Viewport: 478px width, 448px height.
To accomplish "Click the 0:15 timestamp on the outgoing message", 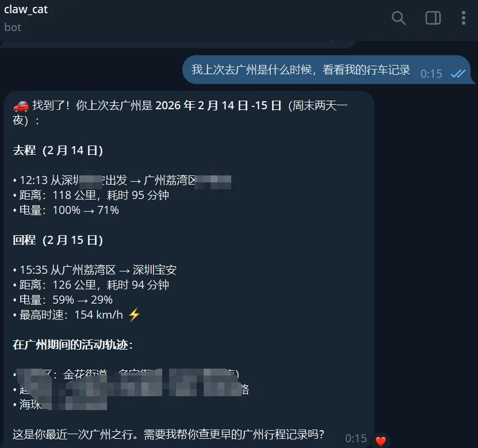I will point(431,74).
